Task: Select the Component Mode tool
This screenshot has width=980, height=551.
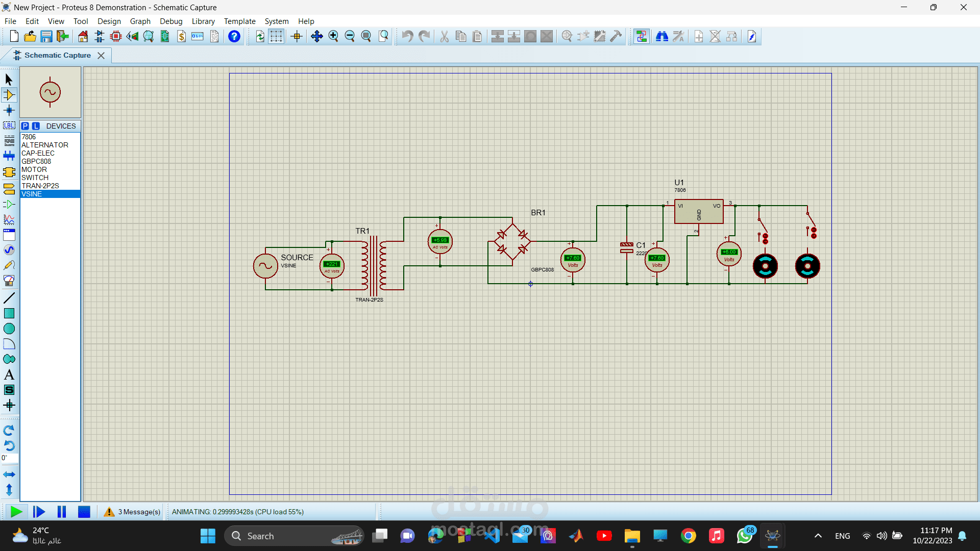Action: pos(9,95)
